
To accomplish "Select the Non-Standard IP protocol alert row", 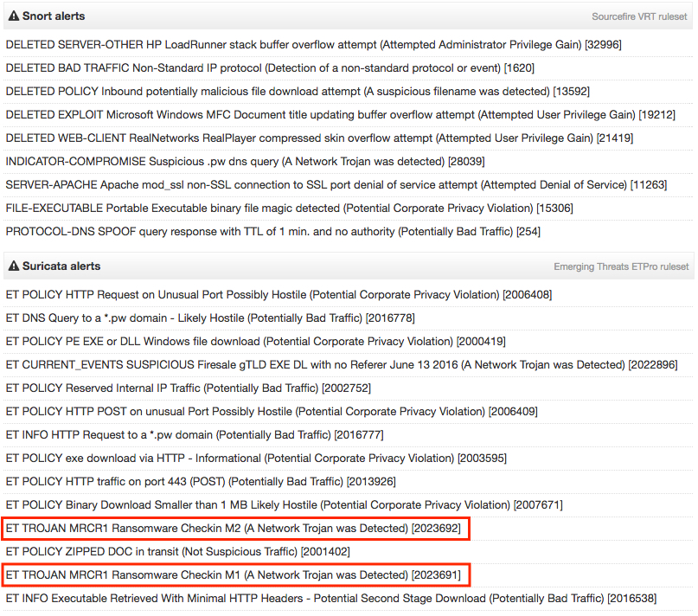I will (270, 67).
